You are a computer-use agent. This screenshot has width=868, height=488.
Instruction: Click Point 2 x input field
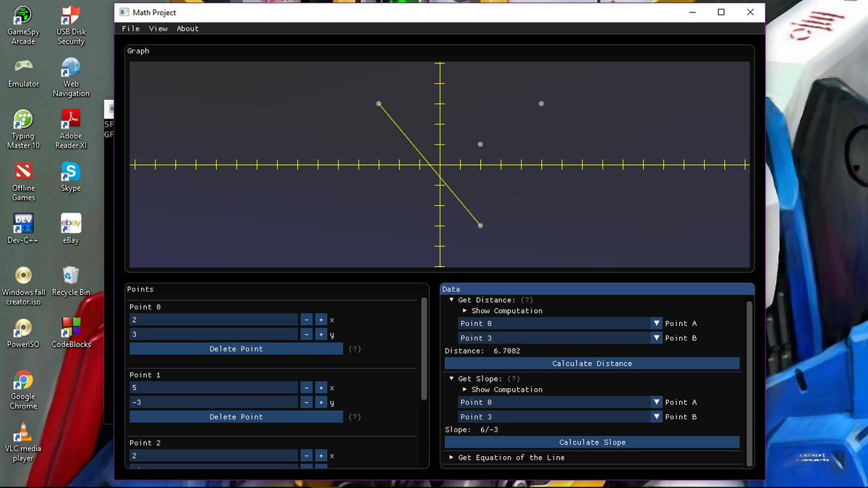tap(213, 455)
